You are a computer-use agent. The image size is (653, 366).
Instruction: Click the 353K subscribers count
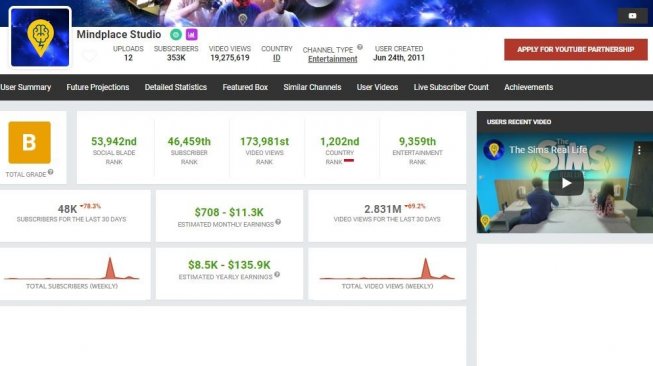176,58
